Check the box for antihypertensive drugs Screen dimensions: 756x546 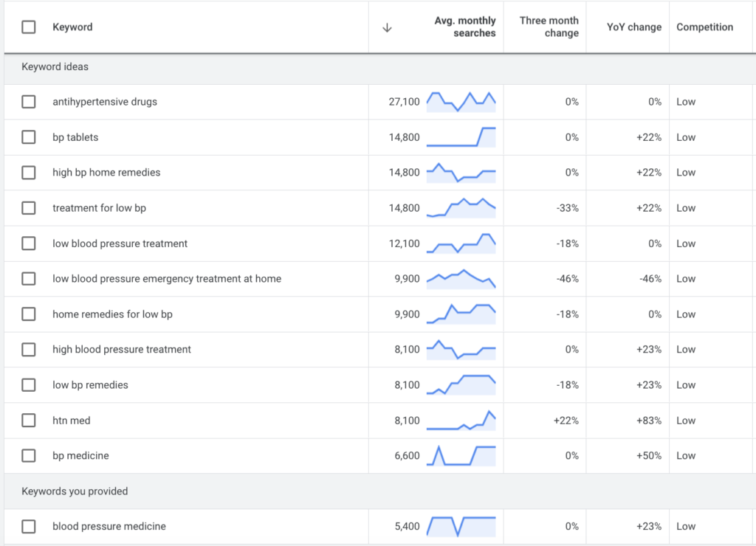click(29, 102)
